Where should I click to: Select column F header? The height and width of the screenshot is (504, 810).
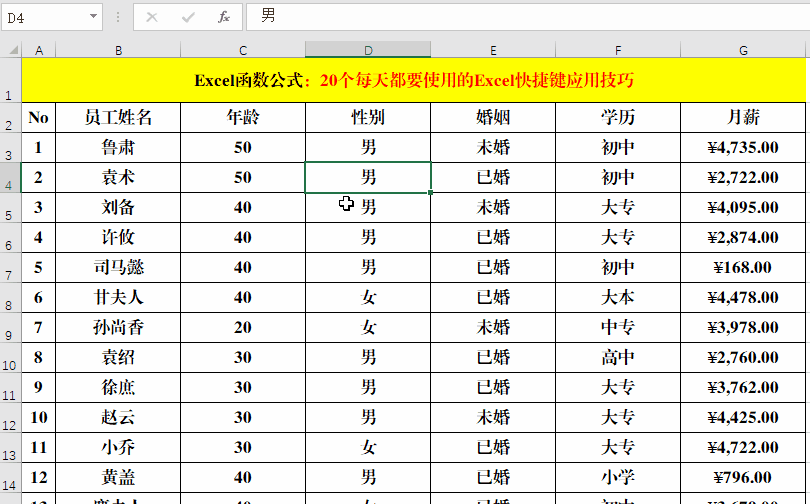[x=618, y=50]
